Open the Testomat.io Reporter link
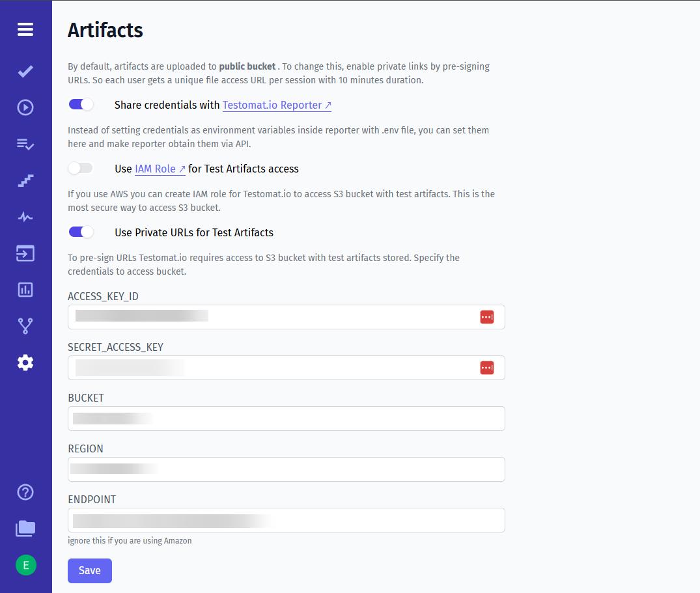 coord(273,105)
